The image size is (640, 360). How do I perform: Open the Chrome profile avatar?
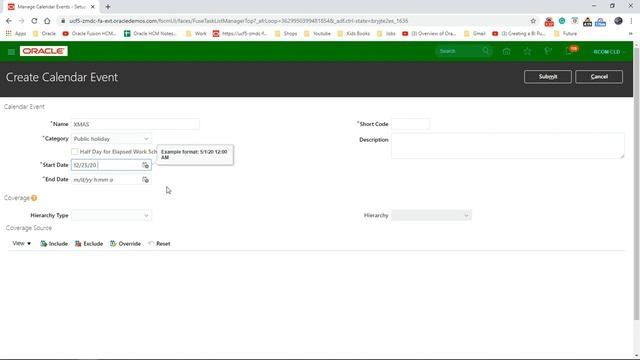point(618,21)
